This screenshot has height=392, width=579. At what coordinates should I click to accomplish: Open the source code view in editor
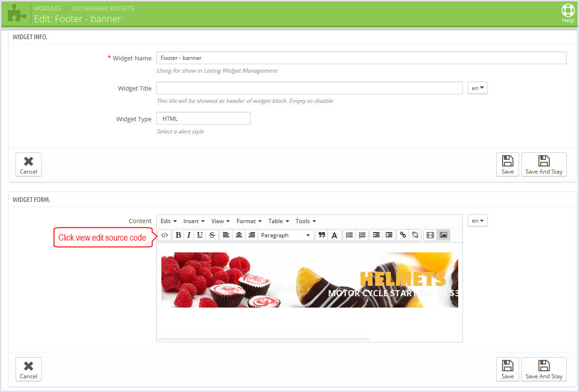(165, 235)
